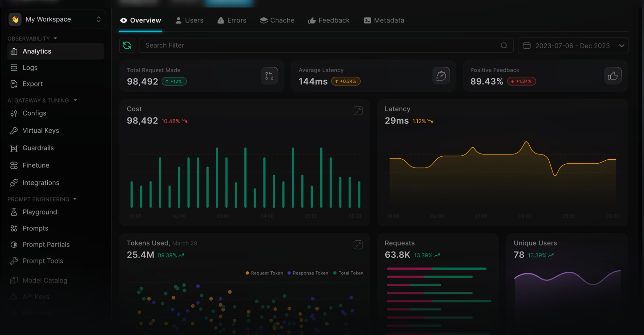Click the calendar icon in date range picker

point(527,45)
